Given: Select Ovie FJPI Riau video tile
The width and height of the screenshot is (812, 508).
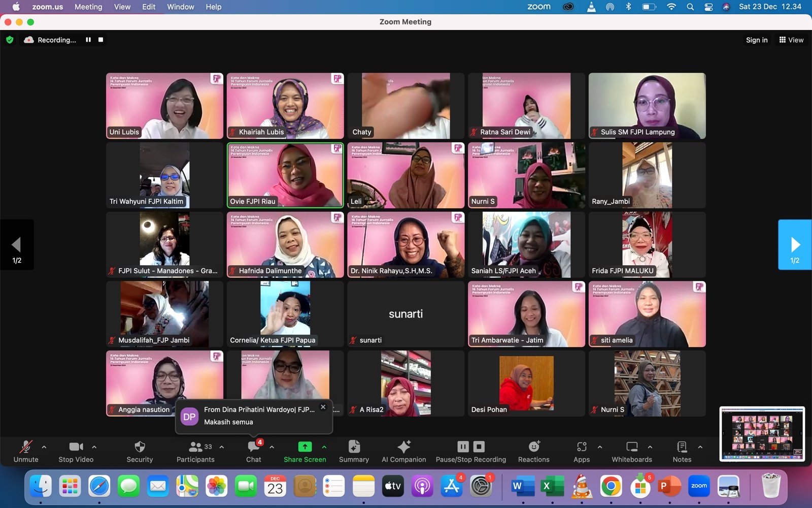Looking at the screenshot, I should [x=285, y=175].
